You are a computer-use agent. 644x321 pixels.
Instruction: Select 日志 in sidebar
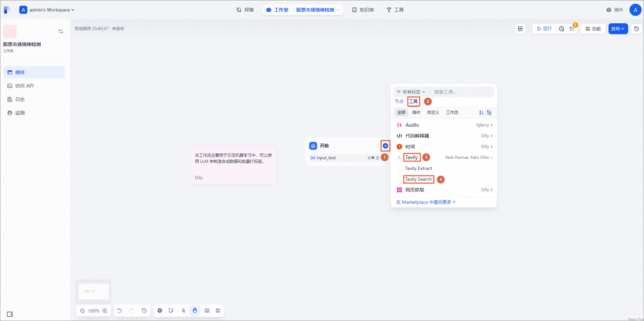(x=34, y=99)
